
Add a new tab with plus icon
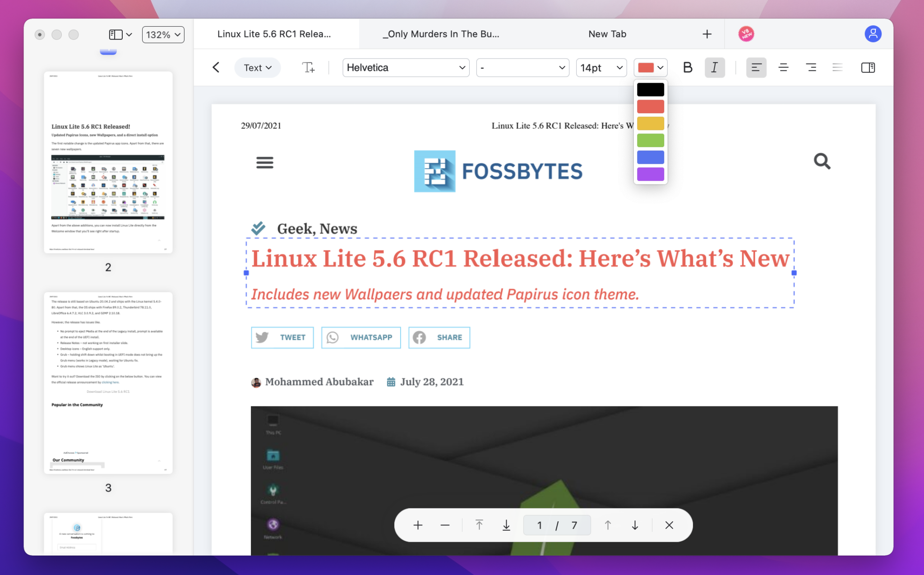click(x=707, y=34)
